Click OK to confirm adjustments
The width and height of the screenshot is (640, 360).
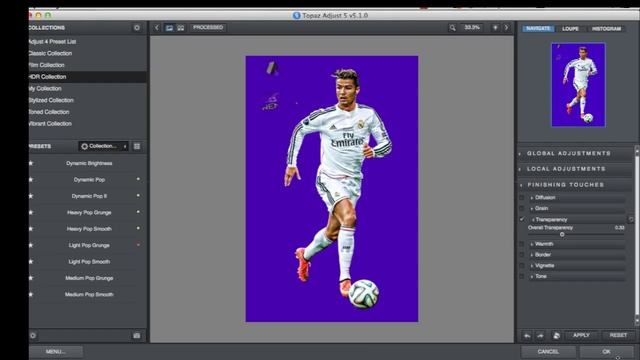pos(607,352)
